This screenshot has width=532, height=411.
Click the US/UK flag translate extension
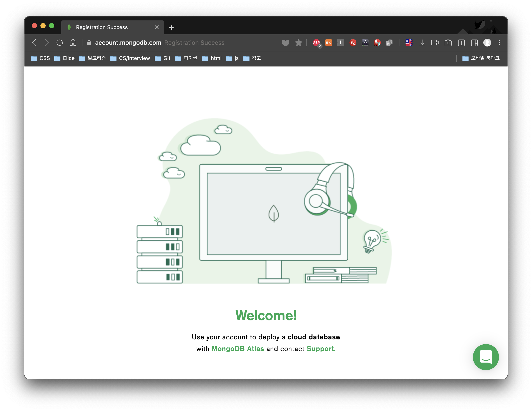tap(409, 43)
